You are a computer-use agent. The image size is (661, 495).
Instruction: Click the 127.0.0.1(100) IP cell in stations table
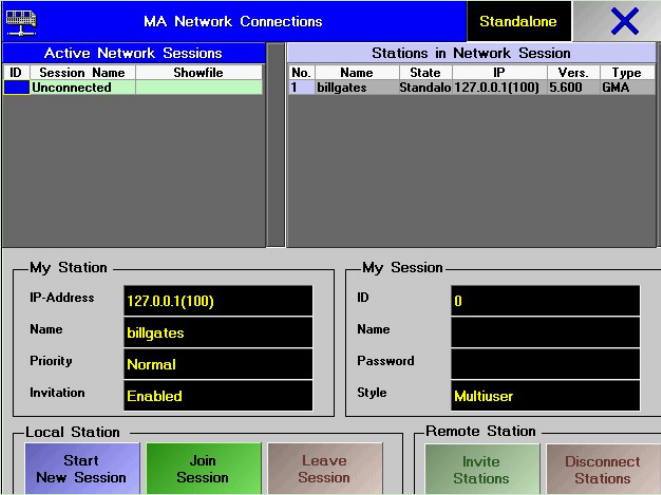point(499,87)
